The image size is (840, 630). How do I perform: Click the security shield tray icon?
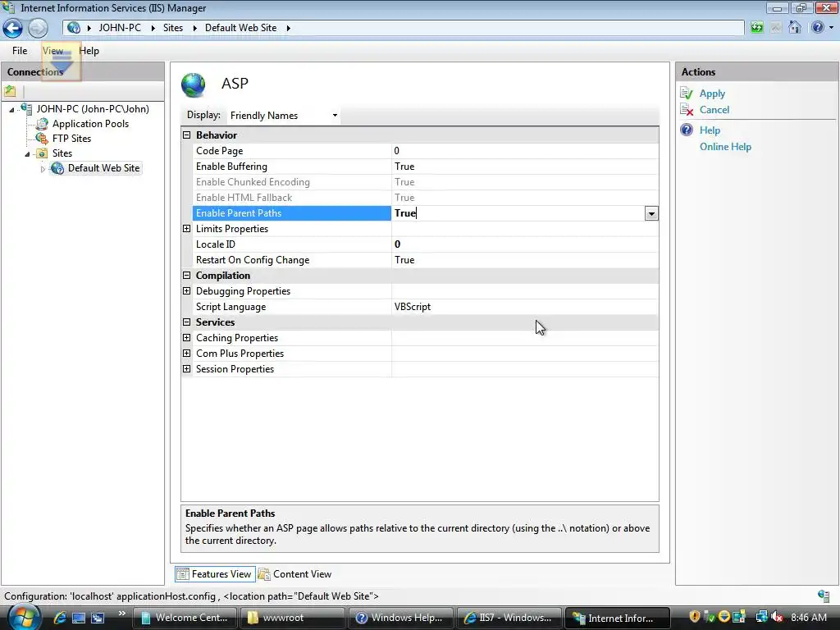coord(694,617)
